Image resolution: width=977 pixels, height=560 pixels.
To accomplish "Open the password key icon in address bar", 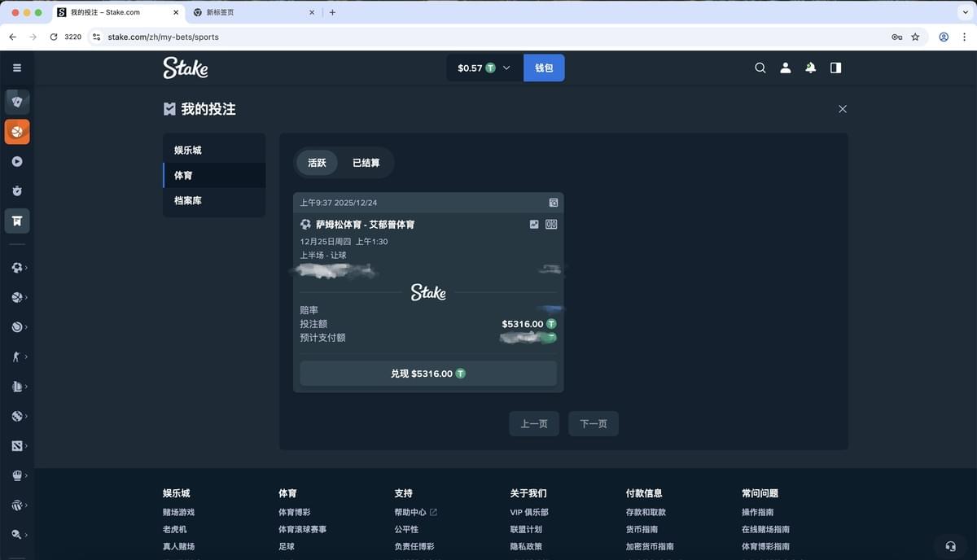I will coord(896,37).
